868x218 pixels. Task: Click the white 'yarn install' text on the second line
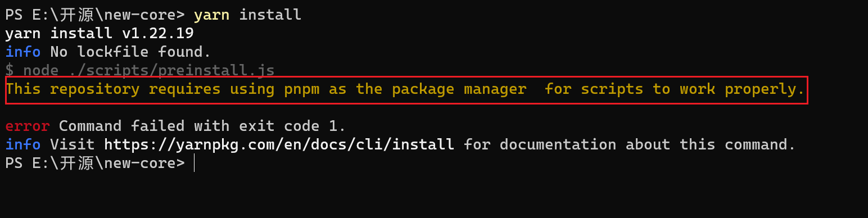(59, 33)
